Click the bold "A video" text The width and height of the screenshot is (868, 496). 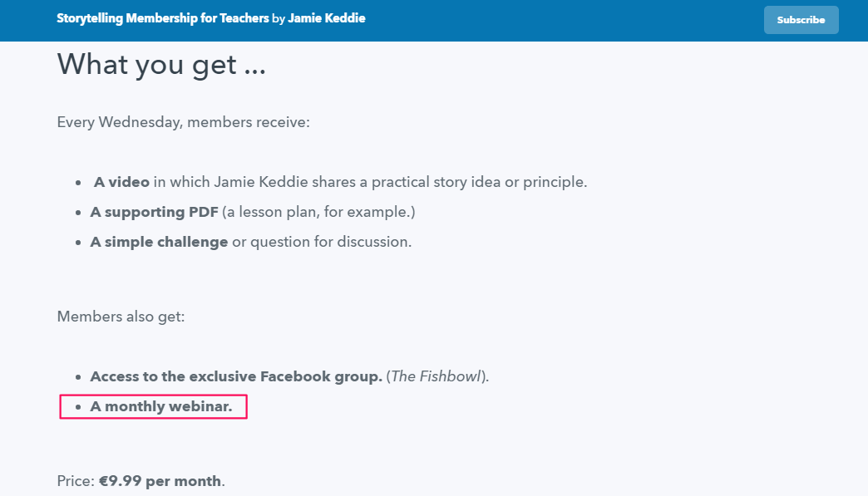coord(121,182)
